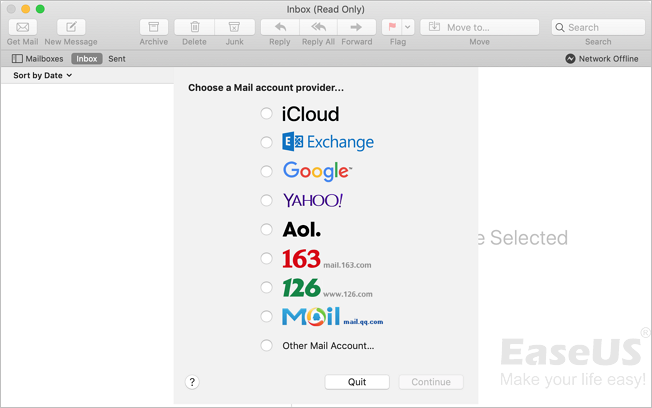Click the Forward arrow icon
The image size is (652, 408).
[357, 27]
